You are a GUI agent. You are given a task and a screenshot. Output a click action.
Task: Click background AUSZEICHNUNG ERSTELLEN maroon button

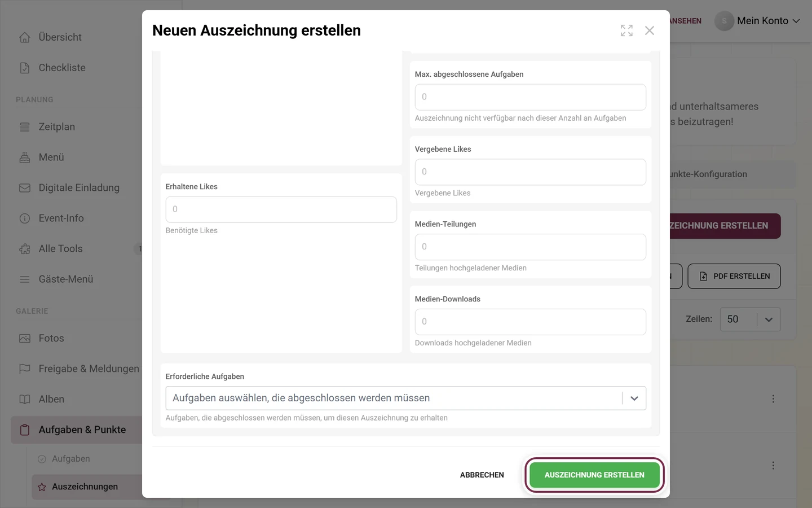click(725, 226)
